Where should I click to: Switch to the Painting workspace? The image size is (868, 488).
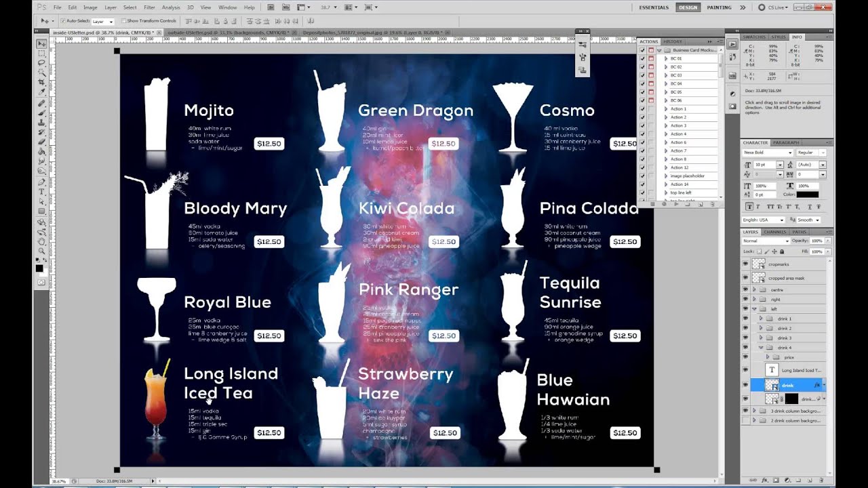719,7
